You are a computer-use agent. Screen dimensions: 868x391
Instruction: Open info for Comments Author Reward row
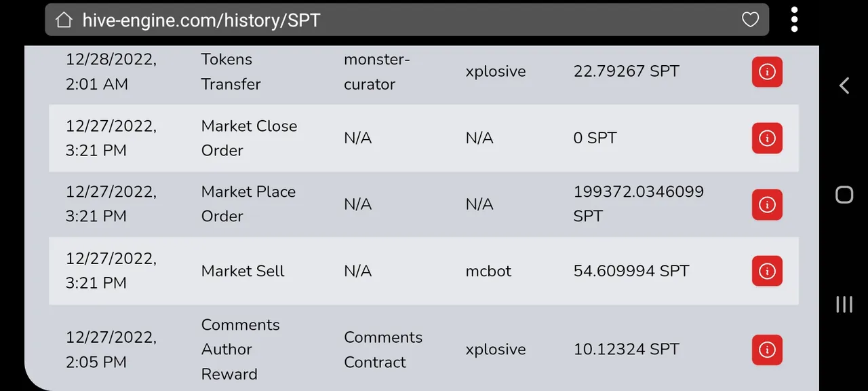767,350
